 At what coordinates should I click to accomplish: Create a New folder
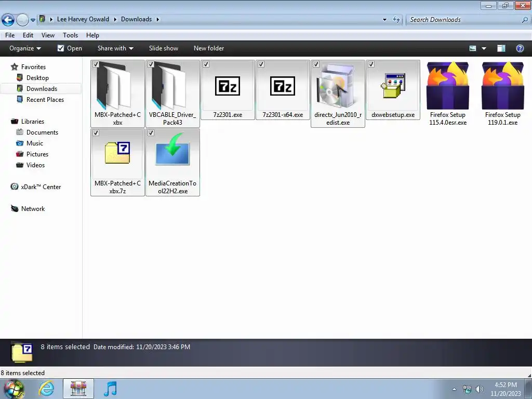pyautogui.click(x=209, y=48)
